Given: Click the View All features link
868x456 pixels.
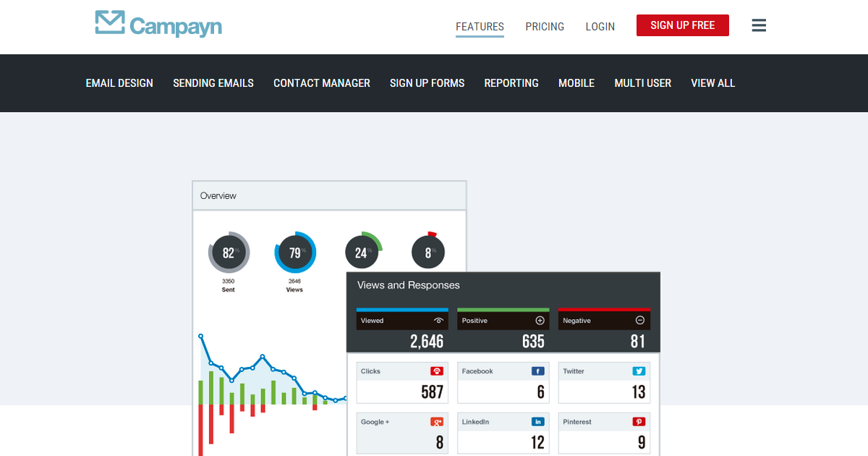Looking at the screenshot, I should pyautogui.click(x=712, y=83).
